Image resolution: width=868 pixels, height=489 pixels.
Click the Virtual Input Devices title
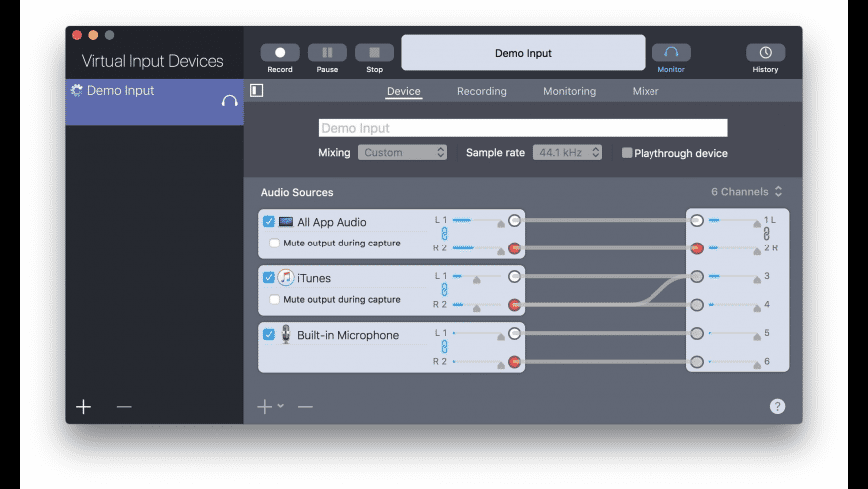click(153, 60)
